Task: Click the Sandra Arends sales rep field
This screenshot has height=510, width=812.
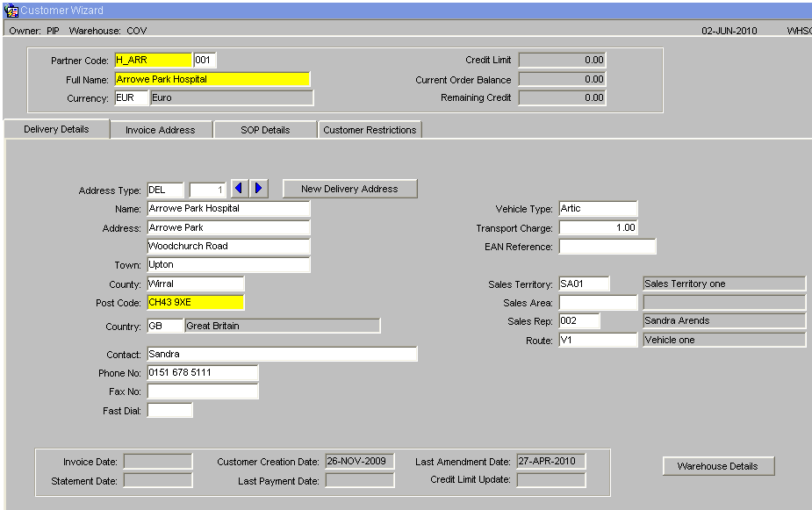Action: (x=724, y=321)
